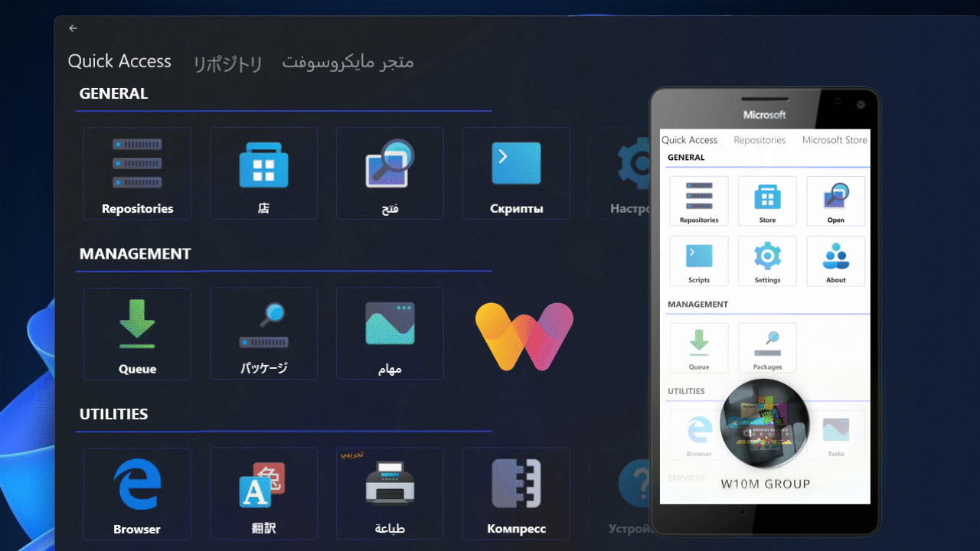The height and width of the screenshot is (551, 980).
Task: Open the Queue download tile in the desktop window
Action: pyautogui.click(x=137, y=334)
